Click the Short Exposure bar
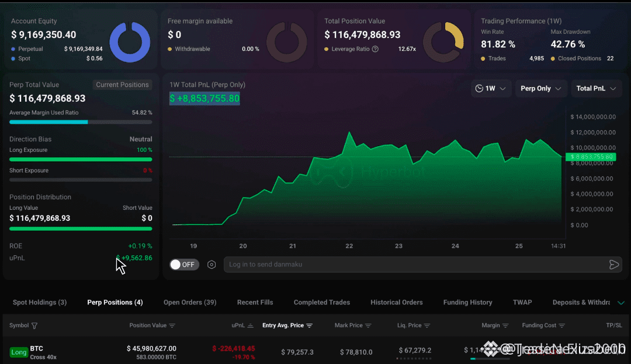The height and width of the screenshot is (364, 631). click(81, 180)
